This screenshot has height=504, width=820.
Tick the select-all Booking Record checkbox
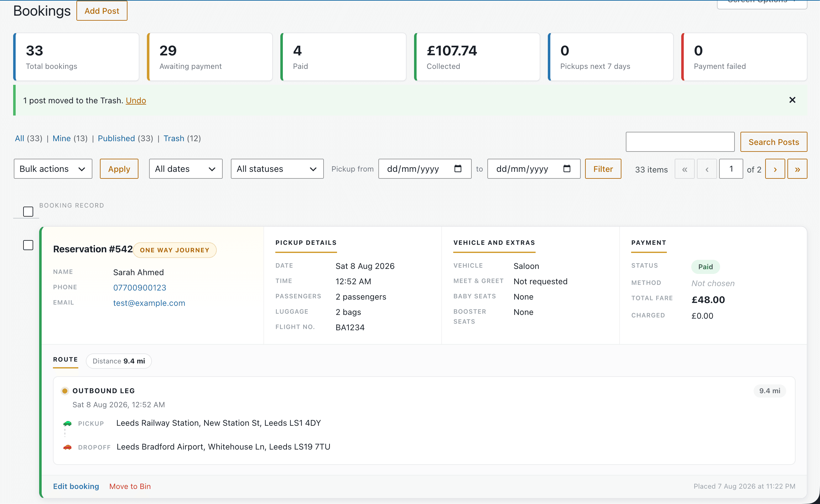click(x=28, y=211)
